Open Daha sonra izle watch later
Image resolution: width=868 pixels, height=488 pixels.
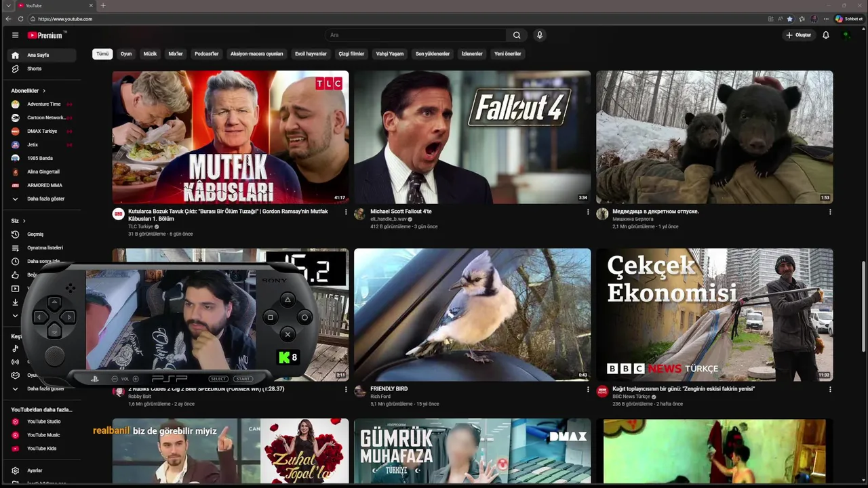pyautogui.click(x=42, y=261)
